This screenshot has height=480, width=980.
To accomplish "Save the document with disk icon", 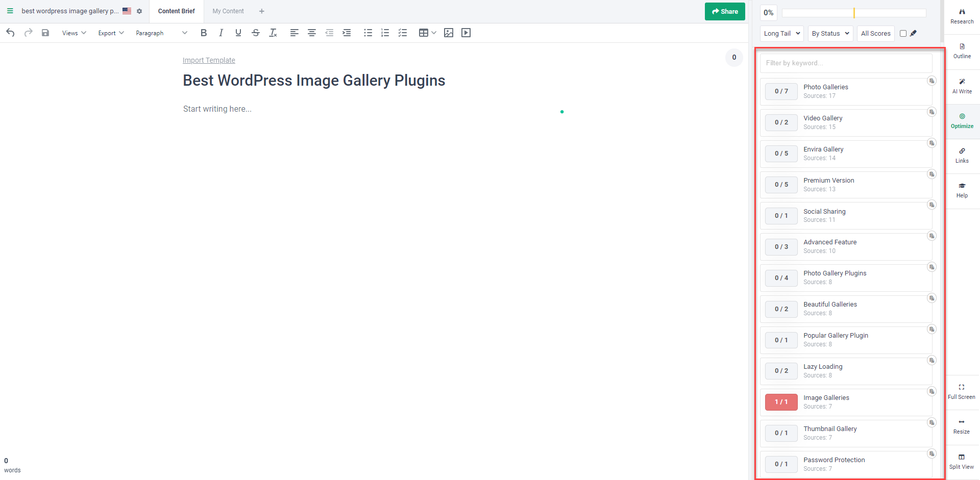I will pyautogui.click(x=45, y=33).
